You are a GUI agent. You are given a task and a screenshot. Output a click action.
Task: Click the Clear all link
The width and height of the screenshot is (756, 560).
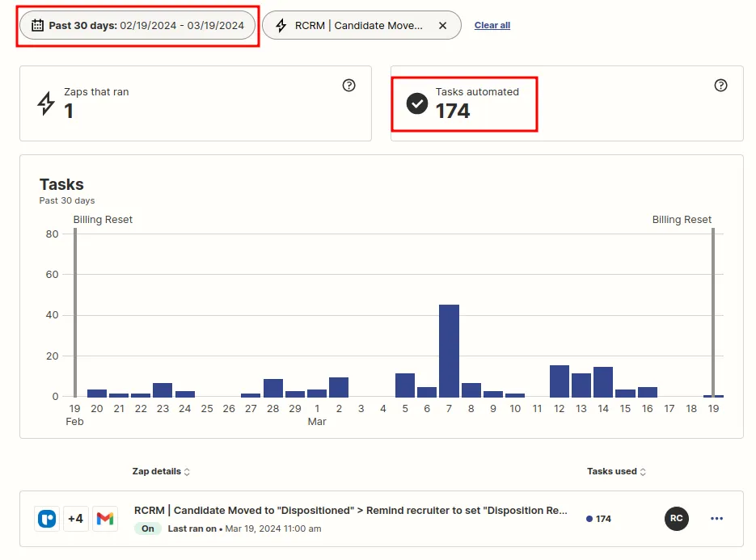pyautogui.click(x=492, y=25)
